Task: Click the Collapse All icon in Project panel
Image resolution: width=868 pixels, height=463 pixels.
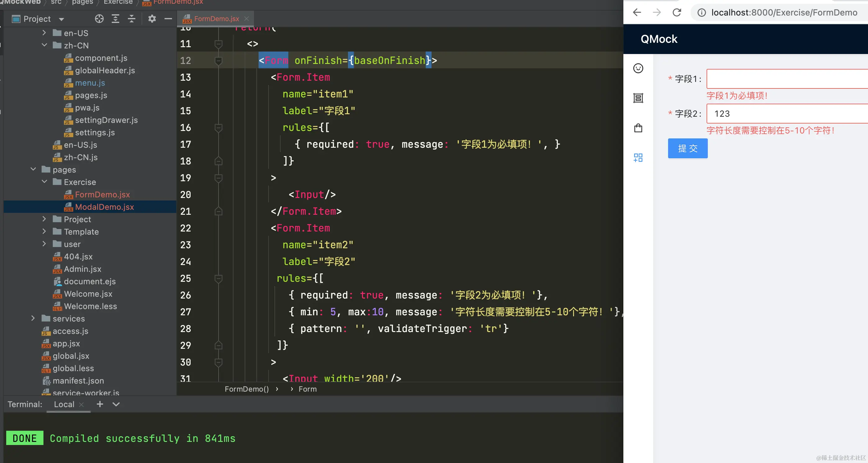Action: [132, 19]
